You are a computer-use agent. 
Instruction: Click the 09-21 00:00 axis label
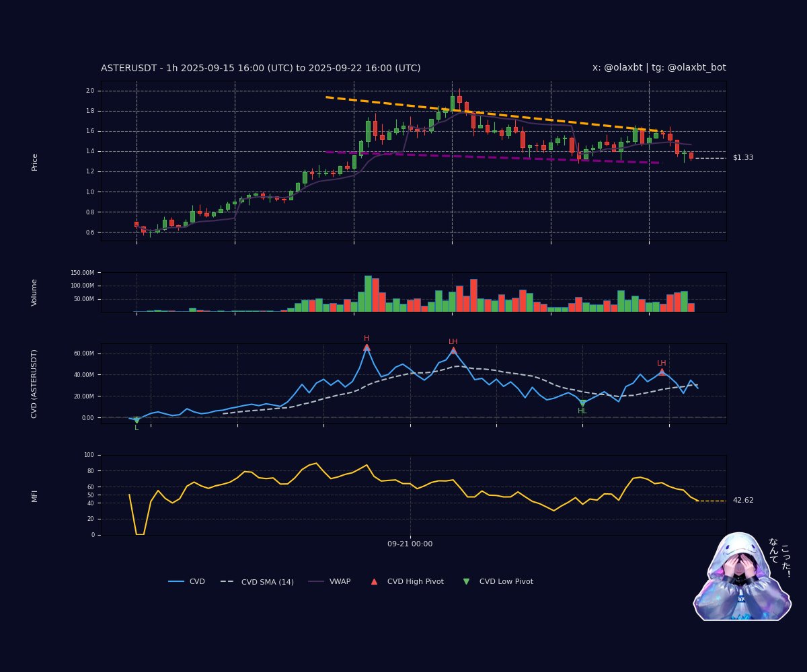coord(411,544)
